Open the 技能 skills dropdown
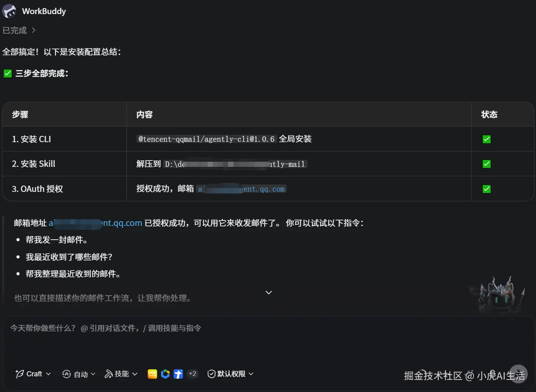 click(x=121, y=374)
